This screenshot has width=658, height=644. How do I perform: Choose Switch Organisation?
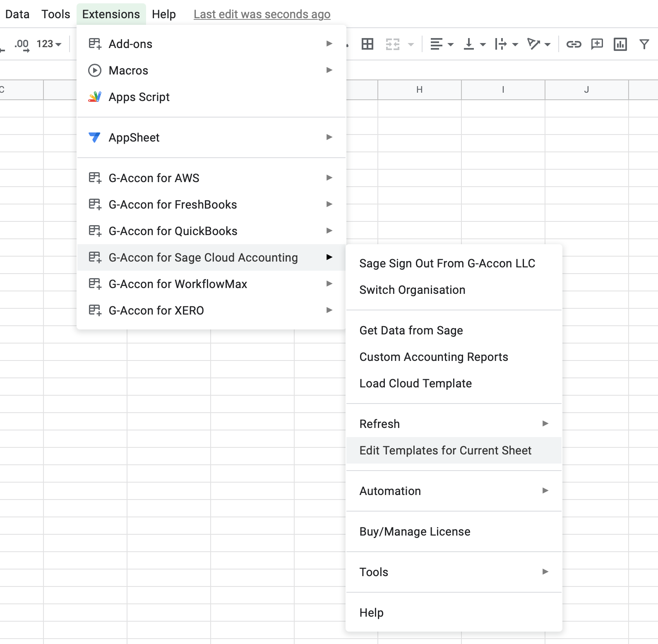point(454,290)
